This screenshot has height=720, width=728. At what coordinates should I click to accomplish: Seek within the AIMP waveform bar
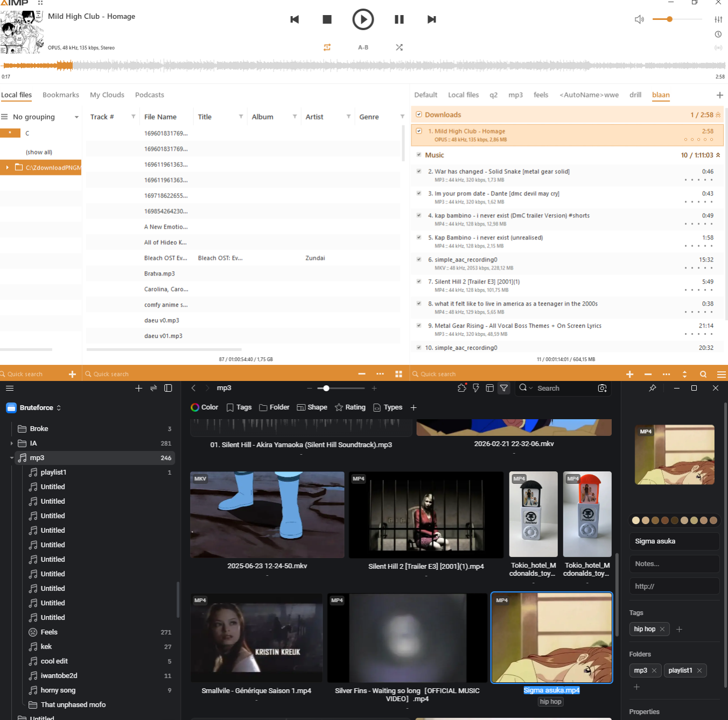(364, 66)
